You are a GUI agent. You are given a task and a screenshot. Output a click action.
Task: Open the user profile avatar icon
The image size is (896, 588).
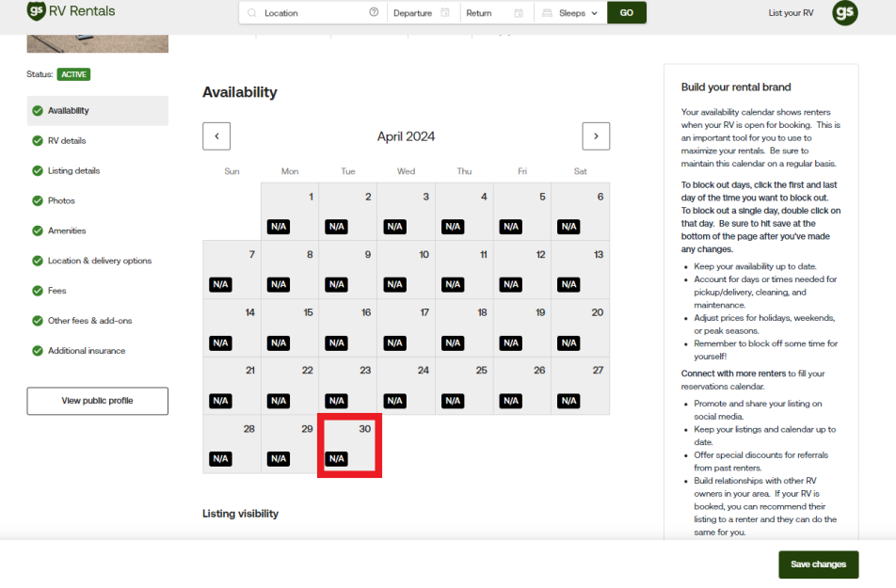point(844,12)
